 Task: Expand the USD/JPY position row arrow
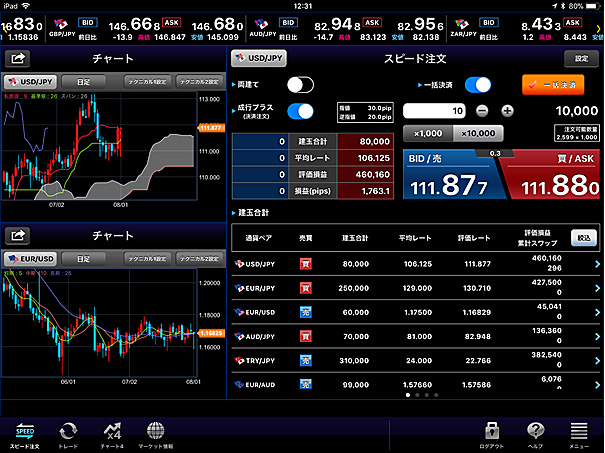point(597,263)
